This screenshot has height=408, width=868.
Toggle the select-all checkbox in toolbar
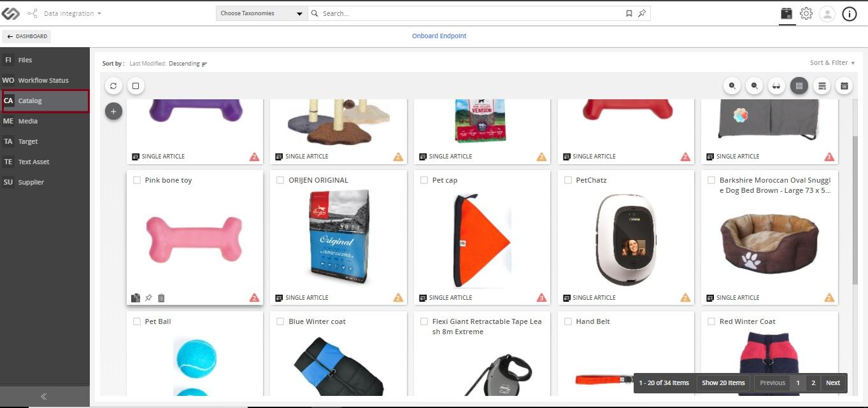point(136,86)
